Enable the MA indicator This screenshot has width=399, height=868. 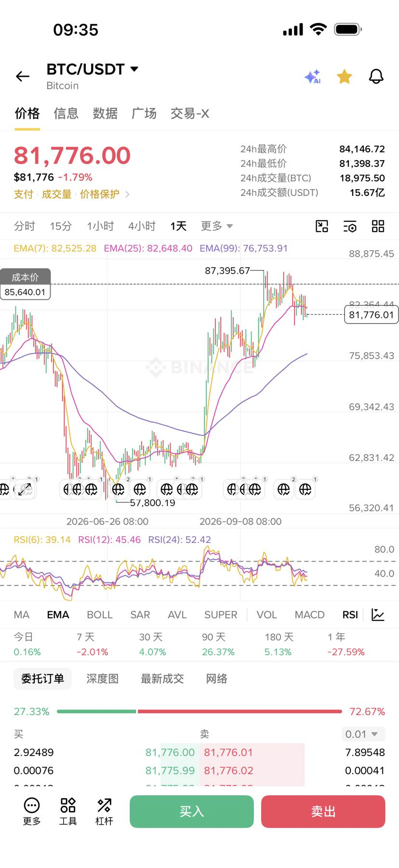pos(22,615)
